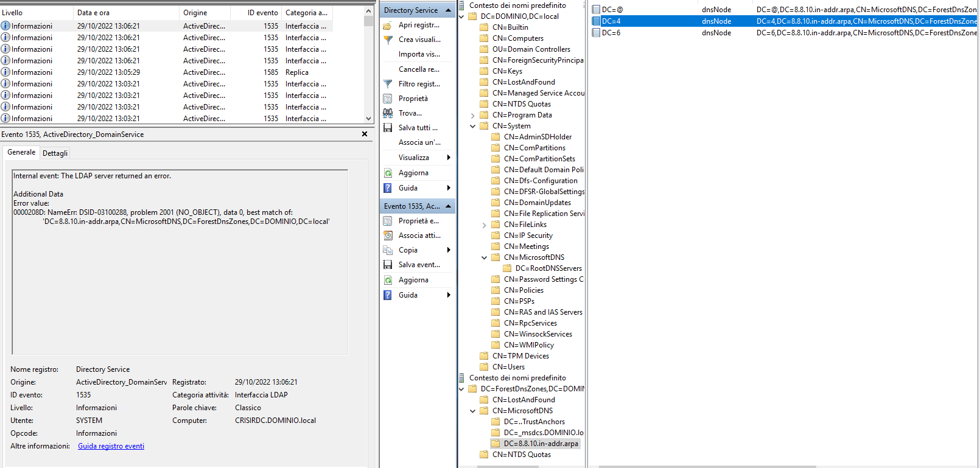Click the DC=RootDNSServers folder icon
Screen dimensions: 980x468
click(507, 268)
